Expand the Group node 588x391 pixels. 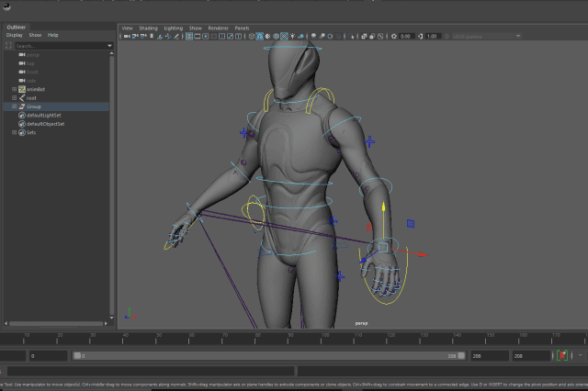click(15, 106)
